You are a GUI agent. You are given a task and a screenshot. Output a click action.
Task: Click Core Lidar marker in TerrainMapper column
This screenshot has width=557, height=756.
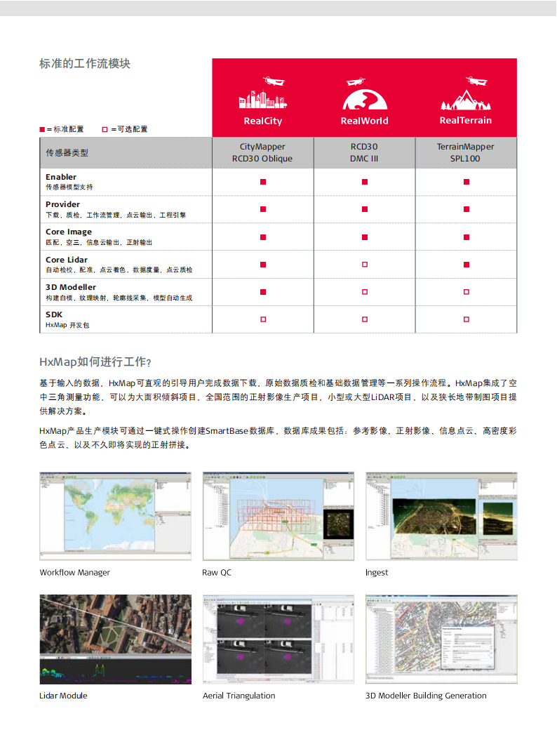pos(467,265)
